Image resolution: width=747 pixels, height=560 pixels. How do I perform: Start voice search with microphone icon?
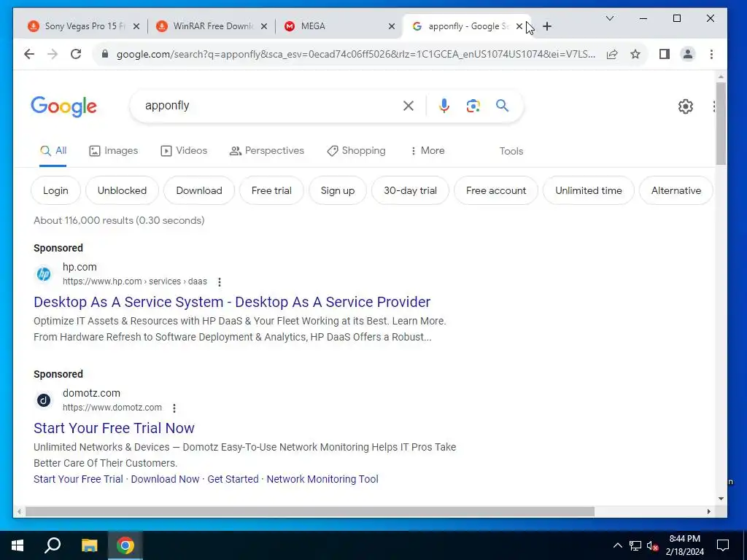(444, 106)
